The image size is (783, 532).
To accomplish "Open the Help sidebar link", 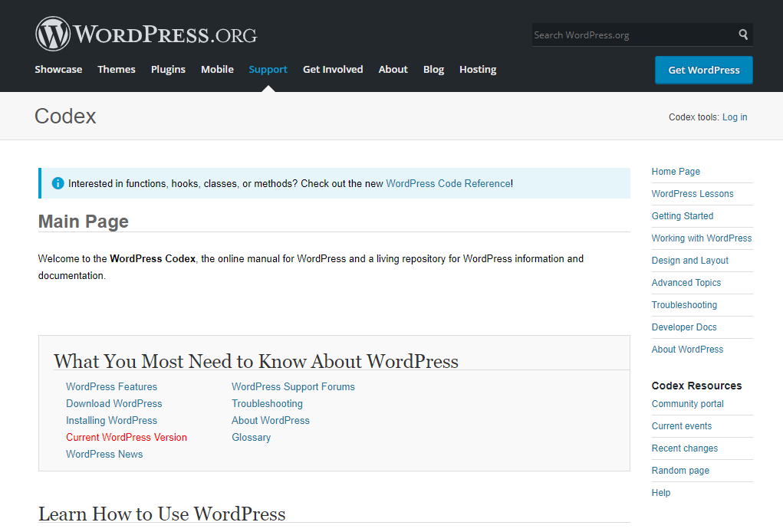I will pos(660,493).
